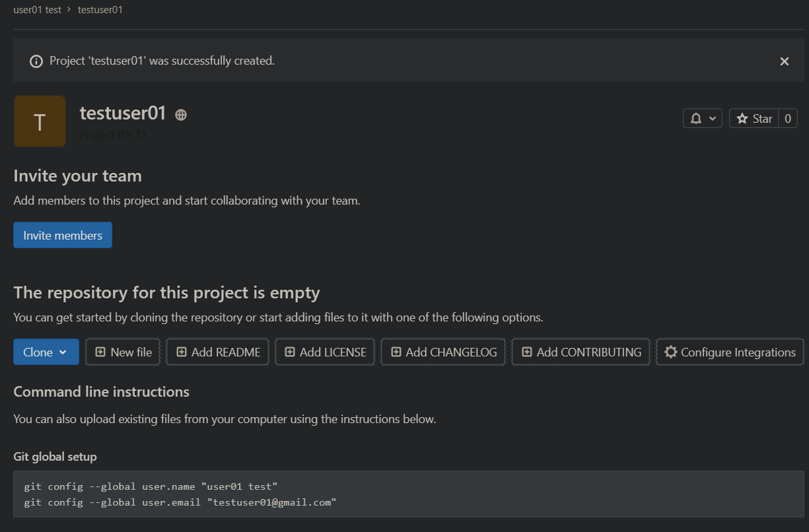Click the public visibility globe icon

(x=181, y=115)
